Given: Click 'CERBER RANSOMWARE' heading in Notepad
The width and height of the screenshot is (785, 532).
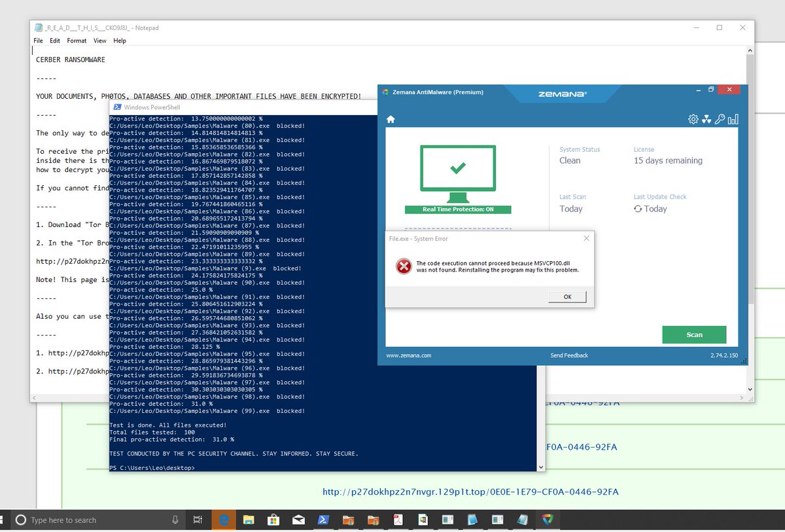Looking at the screenshot, I should click(70, 60).
